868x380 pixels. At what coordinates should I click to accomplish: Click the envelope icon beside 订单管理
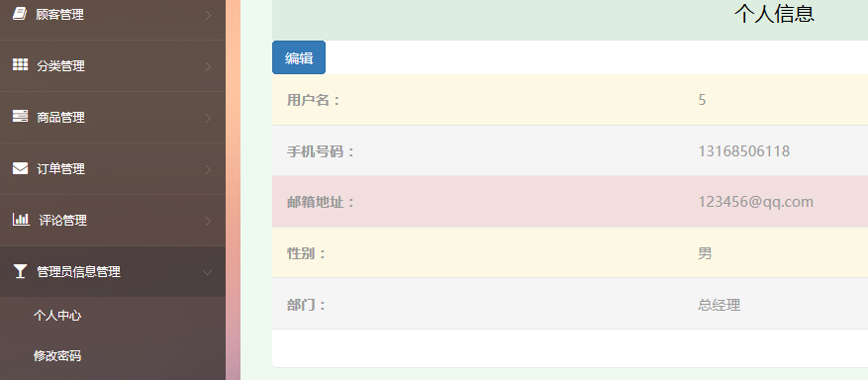coord(20,168)
